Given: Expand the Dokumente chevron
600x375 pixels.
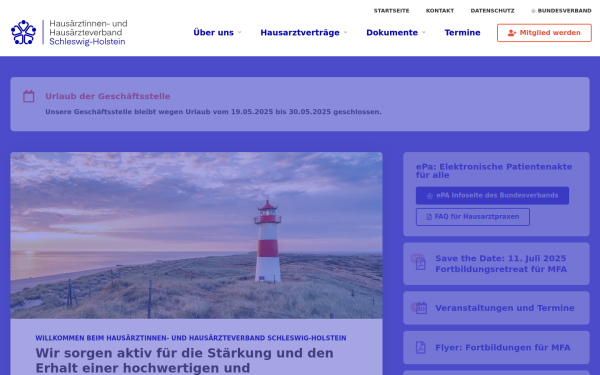Looking at the screenshot, I should 424,33.
